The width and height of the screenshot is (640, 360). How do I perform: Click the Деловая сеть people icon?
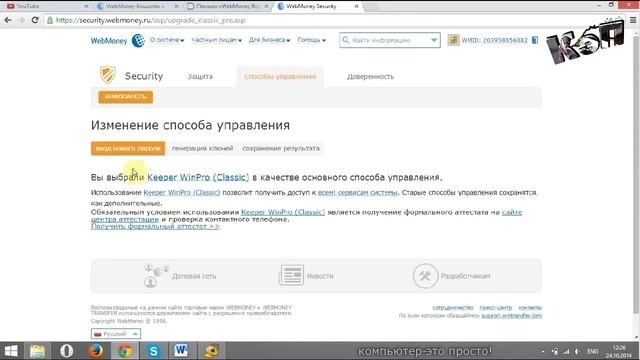156,276
